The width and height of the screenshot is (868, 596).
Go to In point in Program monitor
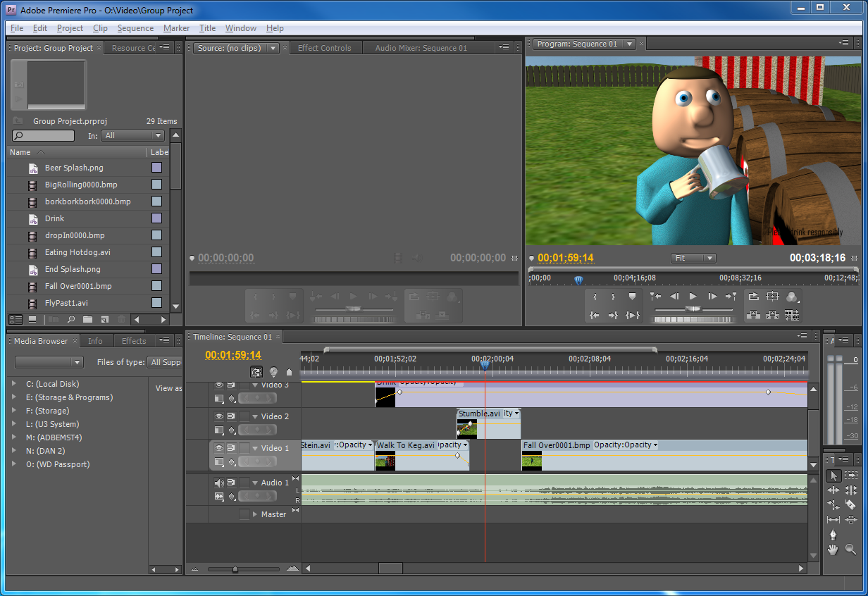pos(595,315)
